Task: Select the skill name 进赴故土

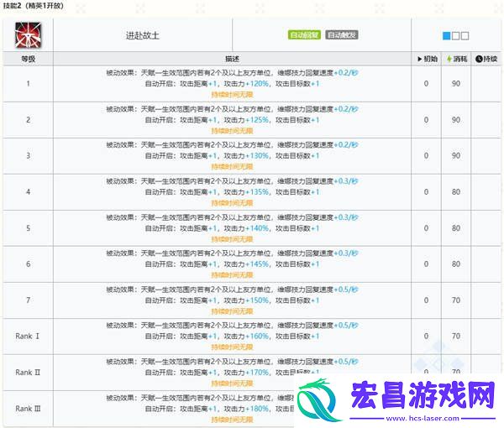Action: tap(143, 35)
